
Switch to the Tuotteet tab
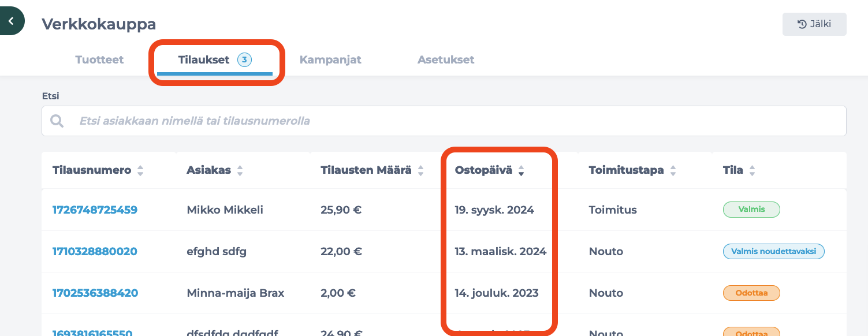tap(99, 59)
